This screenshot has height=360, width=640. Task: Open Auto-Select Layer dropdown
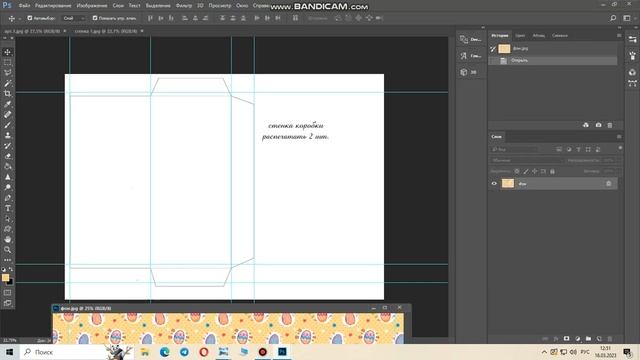(x=74, y=18)
